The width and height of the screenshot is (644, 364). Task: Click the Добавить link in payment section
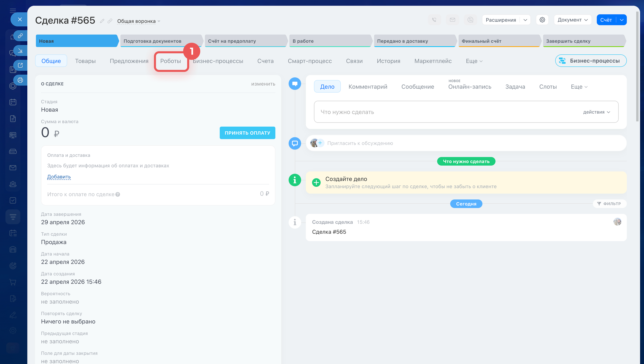pyautogui.click(x=59, y=177)
